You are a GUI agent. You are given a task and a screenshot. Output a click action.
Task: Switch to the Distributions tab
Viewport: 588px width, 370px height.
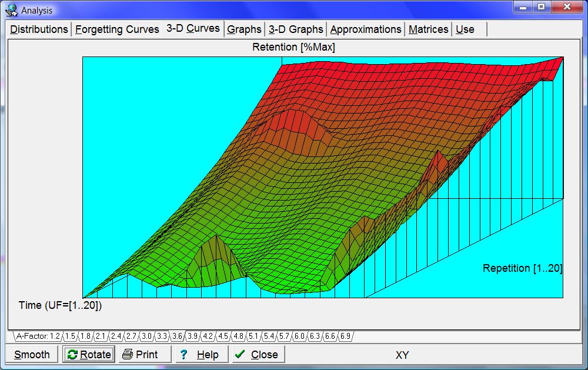pos(39,29)
